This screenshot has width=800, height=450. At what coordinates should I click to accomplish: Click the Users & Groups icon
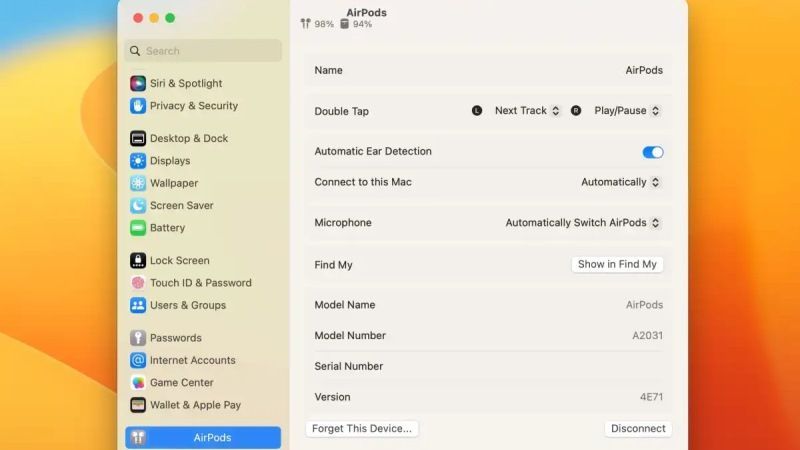point(138,305)
